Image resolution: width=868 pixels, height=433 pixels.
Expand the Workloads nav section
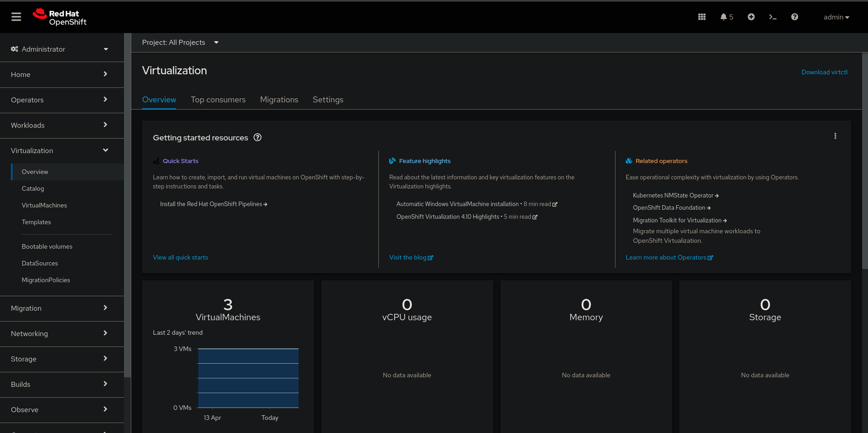[60, 125]
